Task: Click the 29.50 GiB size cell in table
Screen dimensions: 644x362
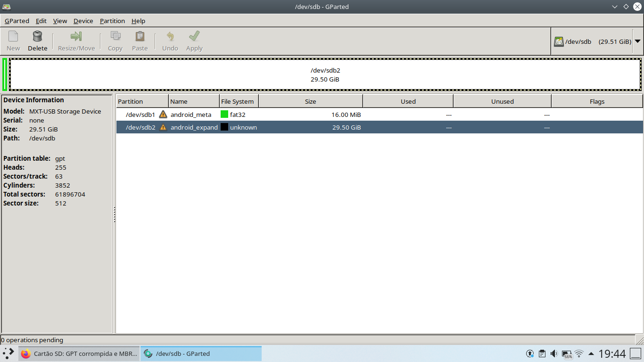Action: click(x=347, y=127)
